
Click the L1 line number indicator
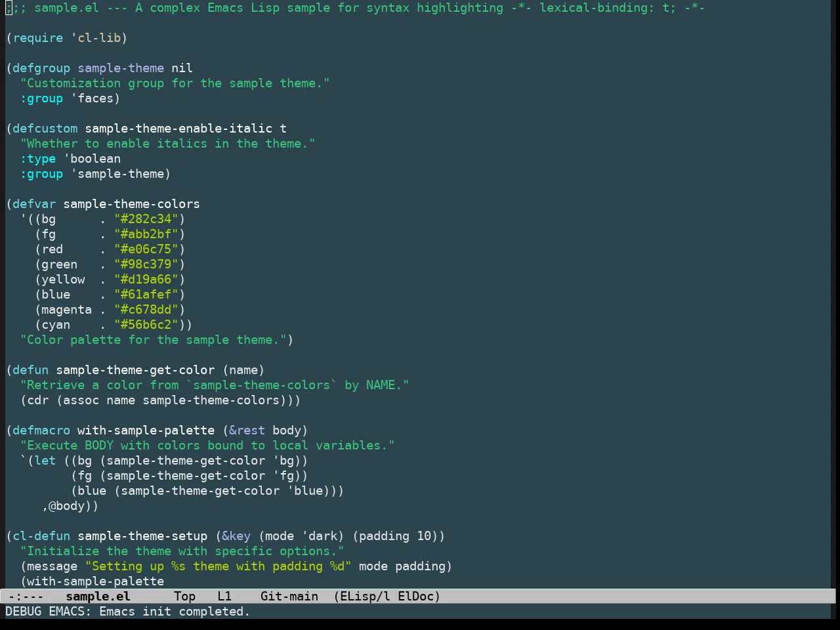pos(224,596)
